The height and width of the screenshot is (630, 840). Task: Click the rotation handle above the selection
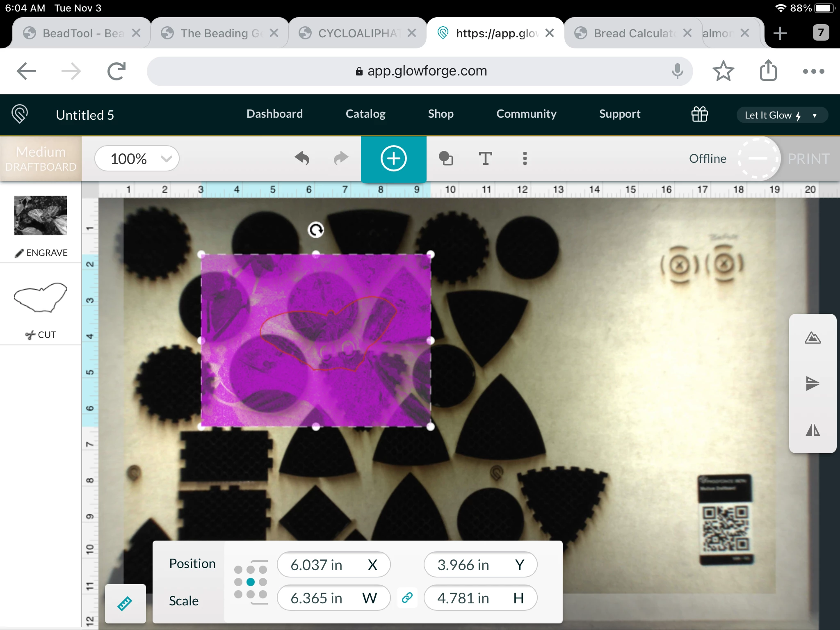tap(316, 230)
